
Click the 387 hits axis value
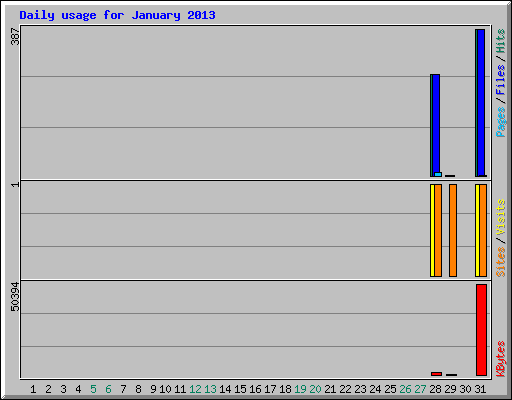click(15, 36)
